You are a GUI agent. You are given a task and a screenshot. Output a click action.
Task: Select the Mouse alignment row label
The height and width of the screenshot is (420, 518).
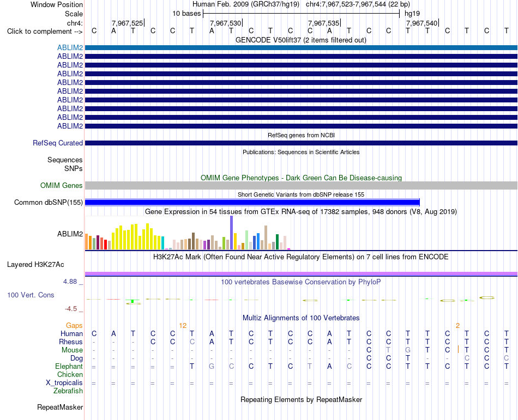click(72, 350)
